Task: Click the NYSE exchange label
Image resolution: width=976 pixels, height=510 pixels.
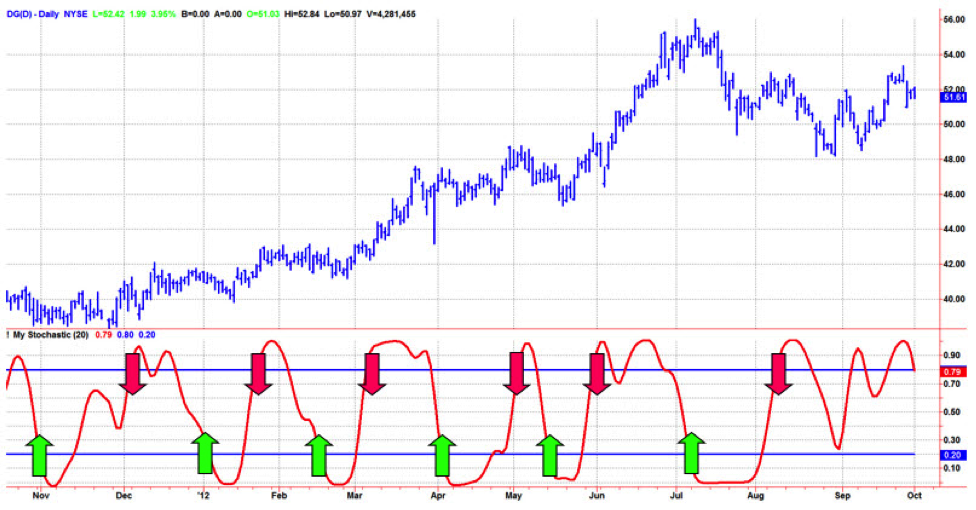Action: (x=75, y=14)
